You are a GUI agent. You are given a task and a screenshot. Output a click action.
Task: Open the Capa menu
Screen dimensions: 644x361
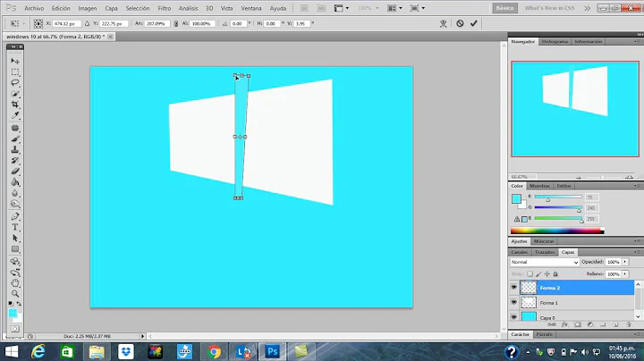click(x=111, y=8)
